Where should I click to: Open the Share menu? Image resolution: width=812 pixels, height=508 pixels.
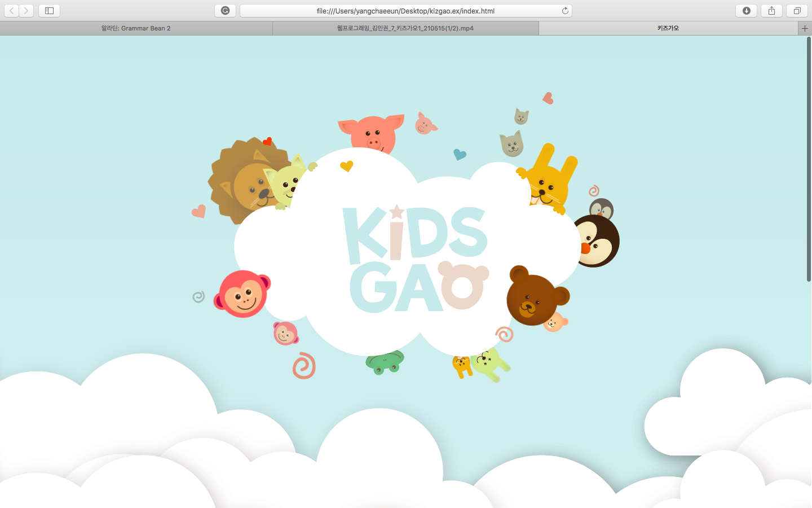(x=771, y=11)
